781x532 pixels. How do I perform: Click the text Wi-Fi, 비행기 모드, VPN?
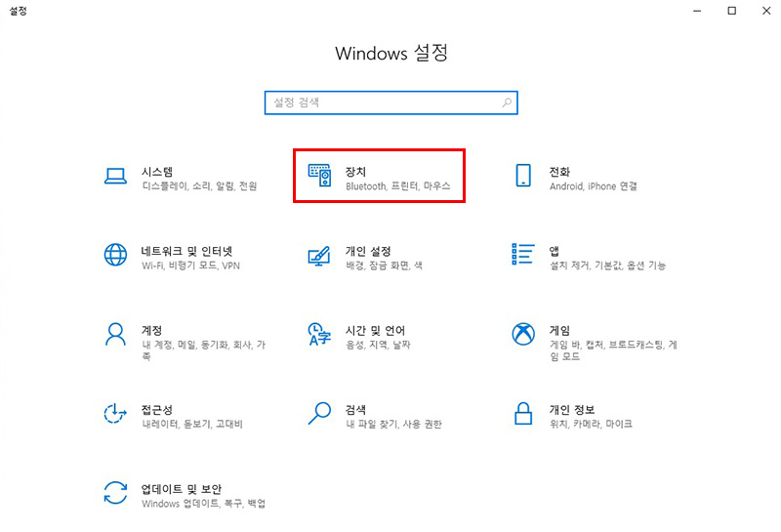click(x=190, y=266)
